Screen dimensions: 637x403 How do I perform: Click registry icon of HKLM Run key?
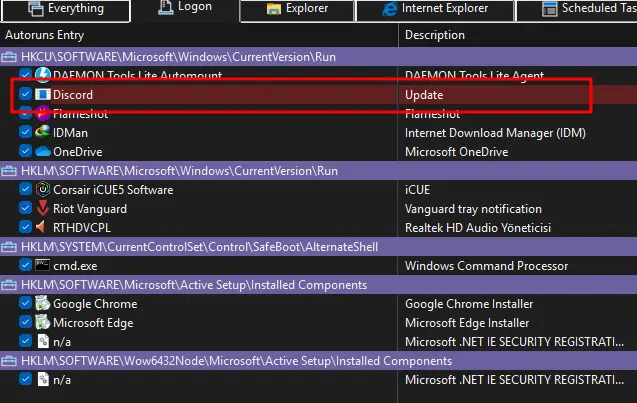point(9,171)
